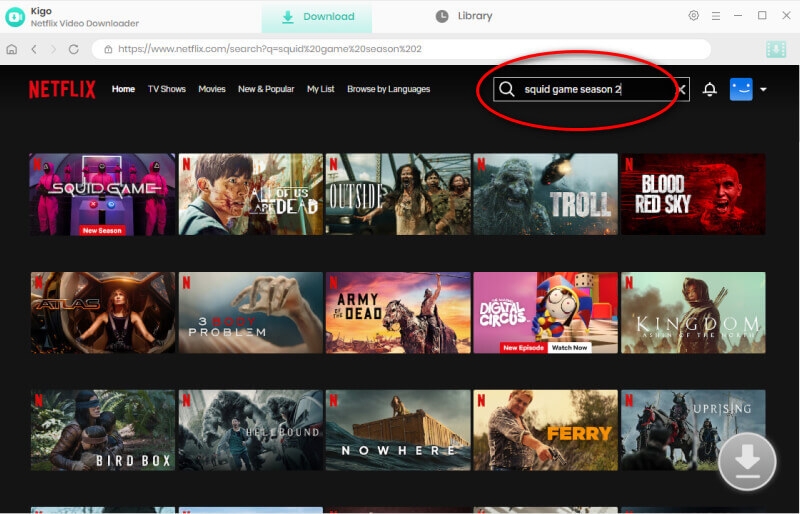Click the URL address bar

(x=400, y=49)
